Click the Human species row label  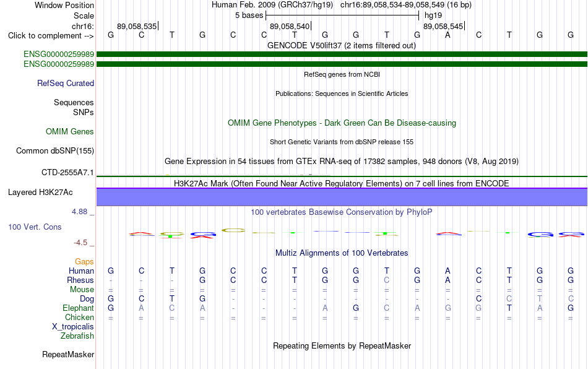[81, 271]
